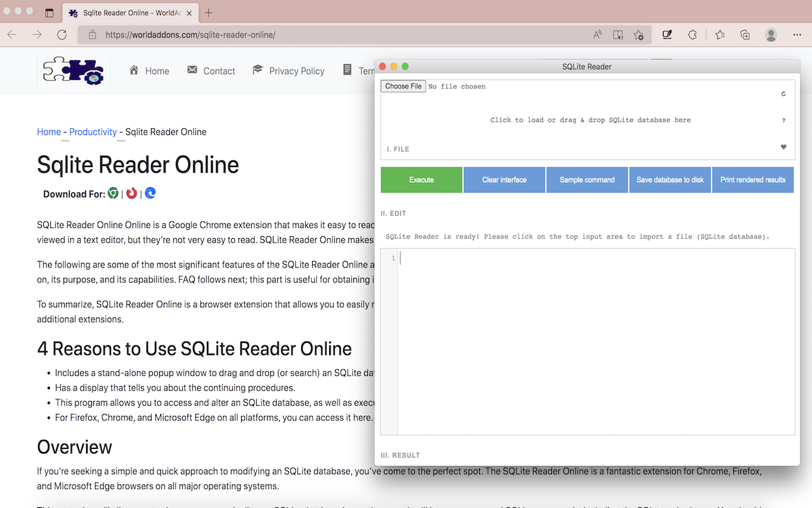Open Privacy Policy in site menu

coord(296,71)
